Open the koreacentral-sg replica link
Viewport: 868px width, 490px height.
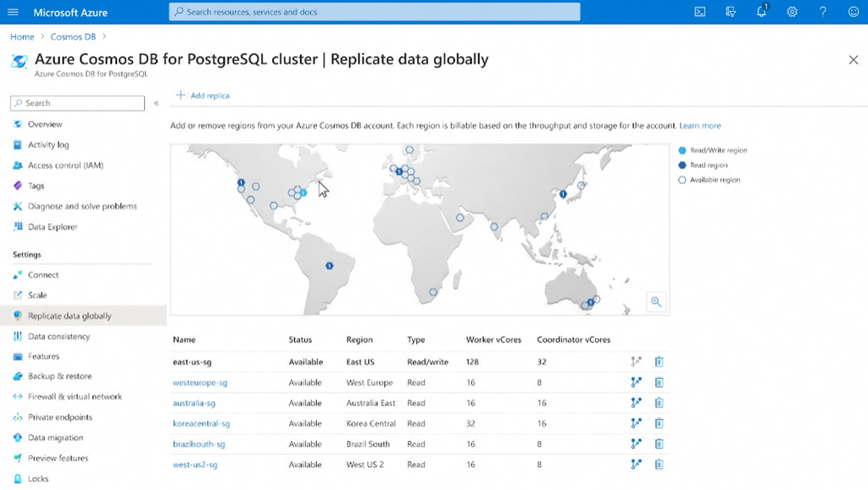pyautogui.click(x=201, y=424)
